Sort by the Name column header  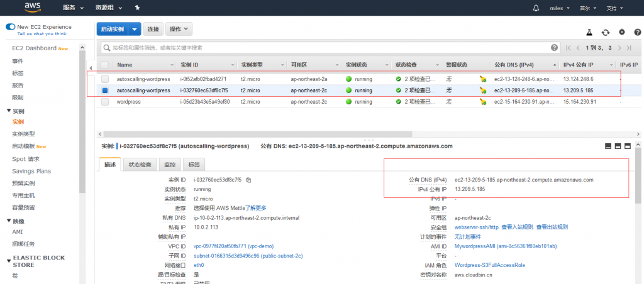125,65
